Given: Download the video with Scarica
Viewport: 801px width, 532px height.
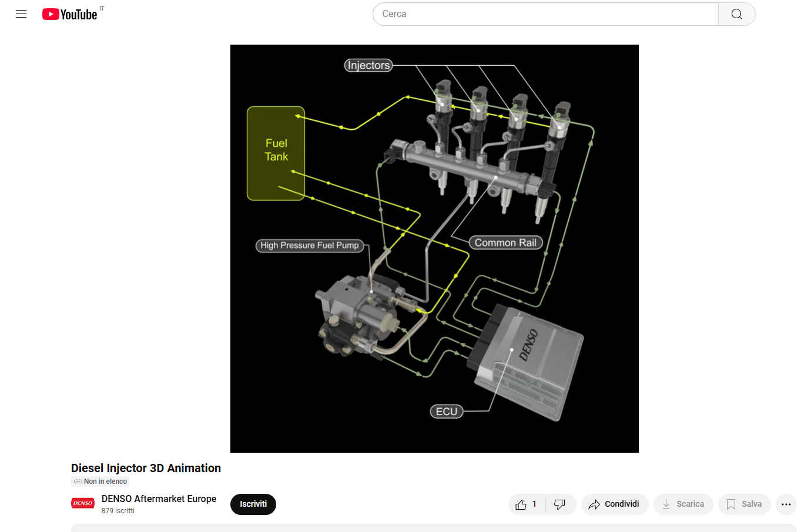Looking at the screenshot, I should tap(683, 504).
